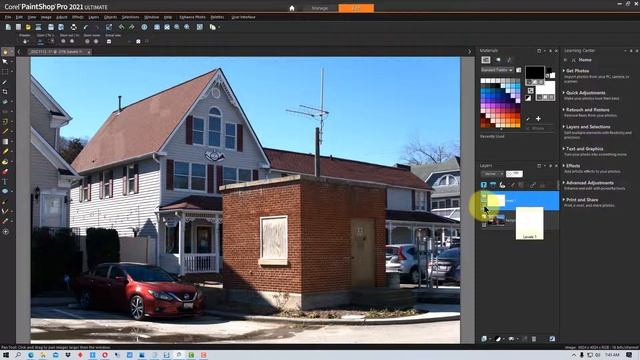
Task: Select the Crop tool
Action: click(5, 92)
